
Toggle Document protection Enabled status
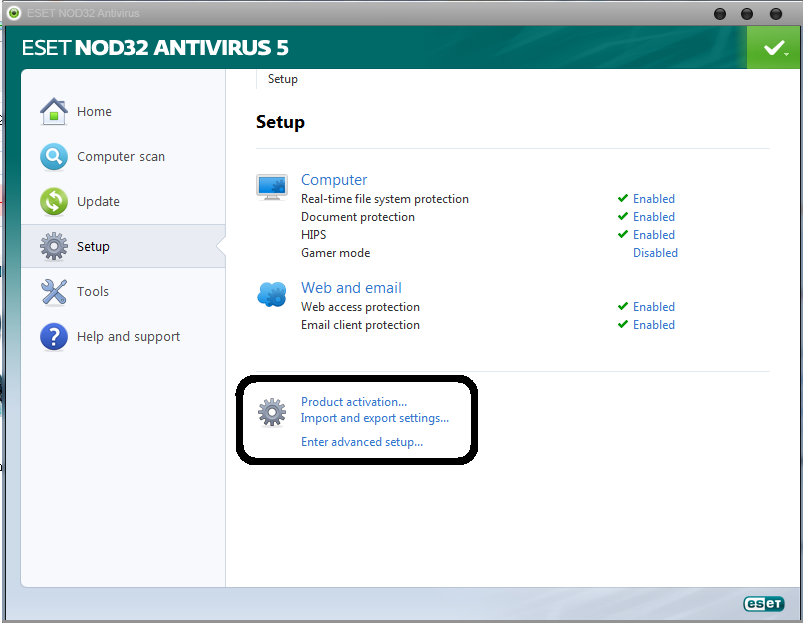click(653, 217)
